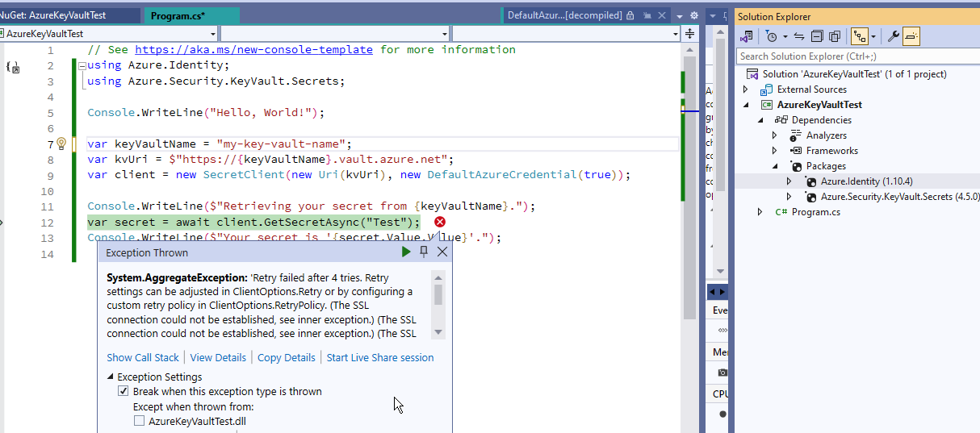The width and height of the screenshot is (980, 433).
Task: Open the aka.ms/new-console-template link in code
Action: 253,49
